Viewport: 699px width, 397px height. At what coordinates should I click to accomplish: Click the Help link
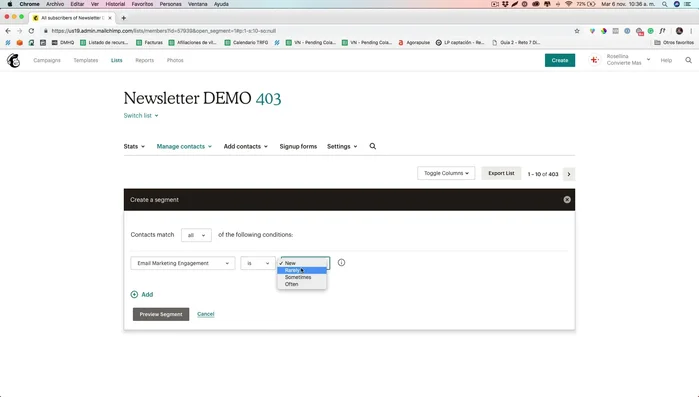click(666, 60)
